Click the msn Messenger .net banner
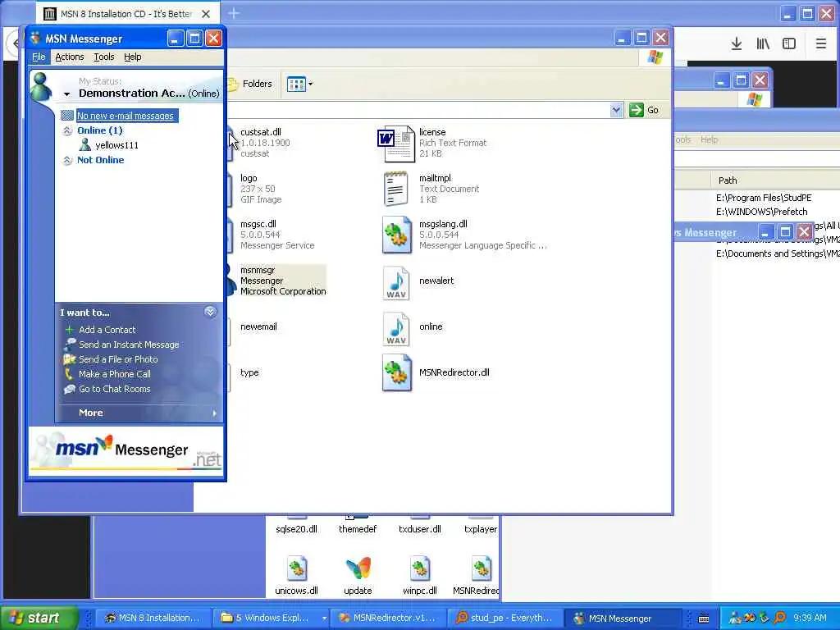The height and width of the screenshot is (630, 840). [x=126, y=451]
